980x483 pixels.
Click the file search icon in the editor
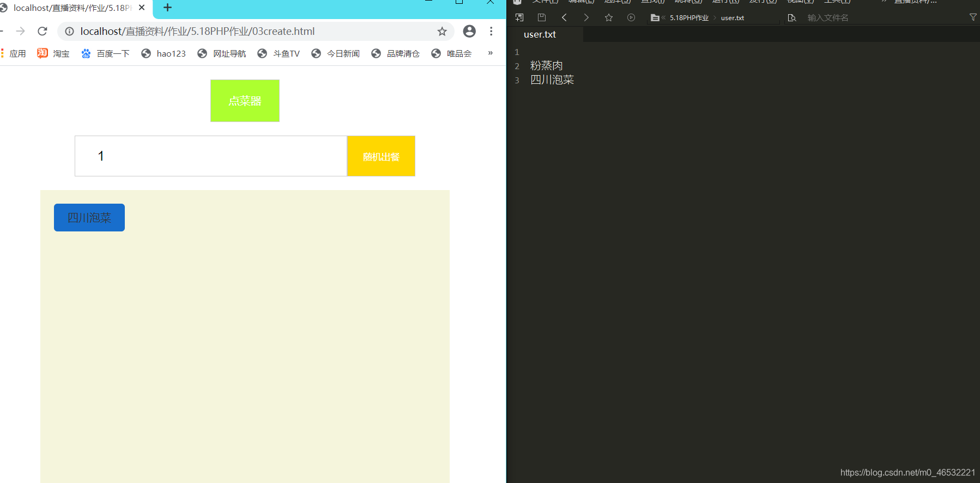(x=792, y=18)
